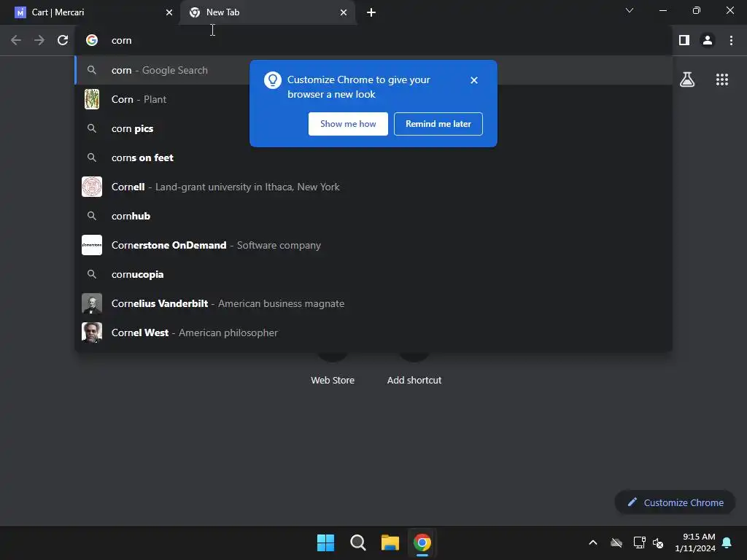Click the magnifier icon beside 'corn pics'

point(92,128)
